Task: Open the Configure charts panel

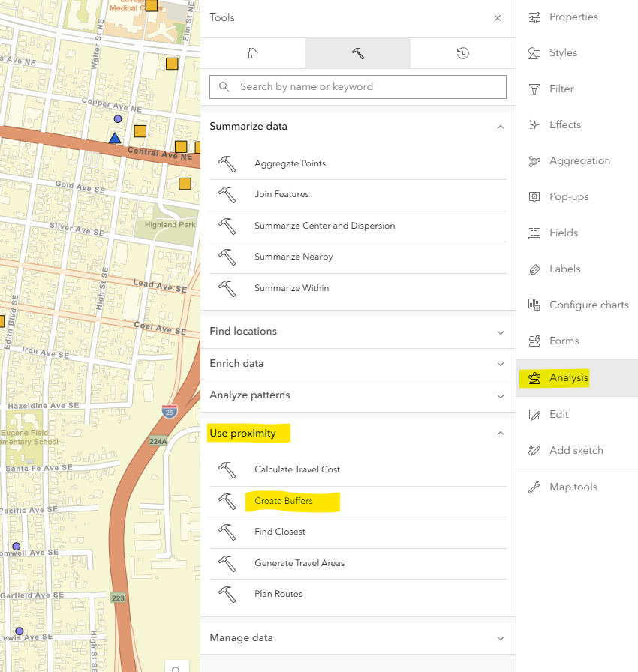Action: (x=588, y=304)
